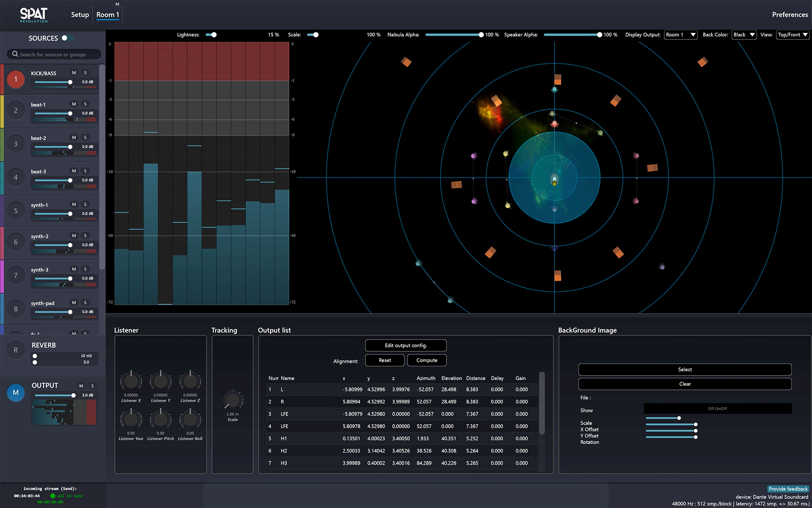This screenshot has width=812, height=508.
Task: Compute the output alignment
Action: point(427,360)
